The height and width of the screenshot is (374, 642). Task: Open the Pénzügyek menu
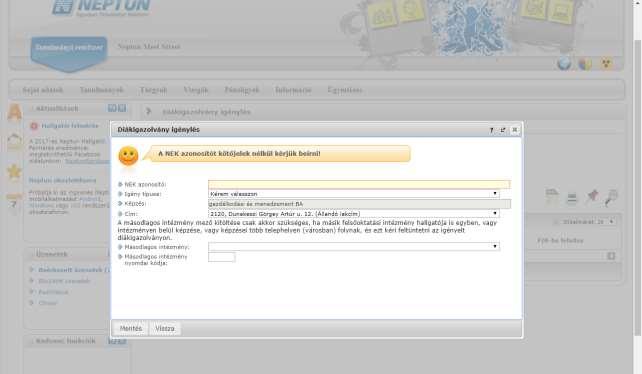(242, 90)
